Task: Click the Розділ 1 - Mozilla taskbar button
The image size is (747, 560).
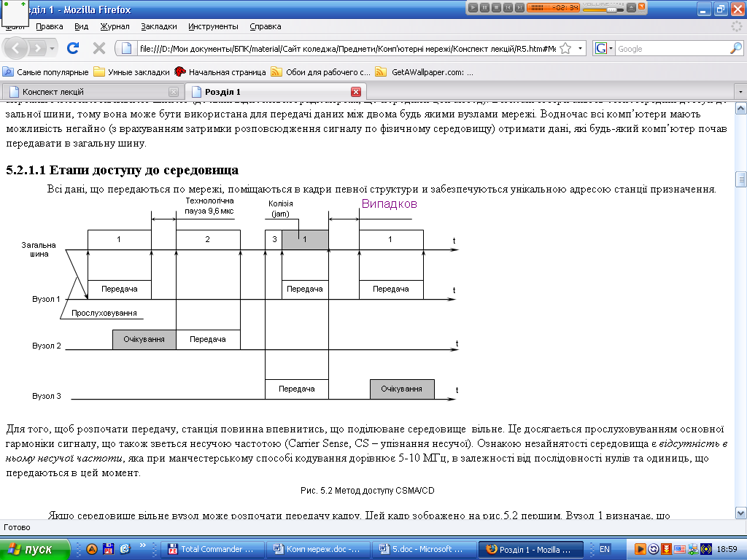Action: [x=530, y=549]
